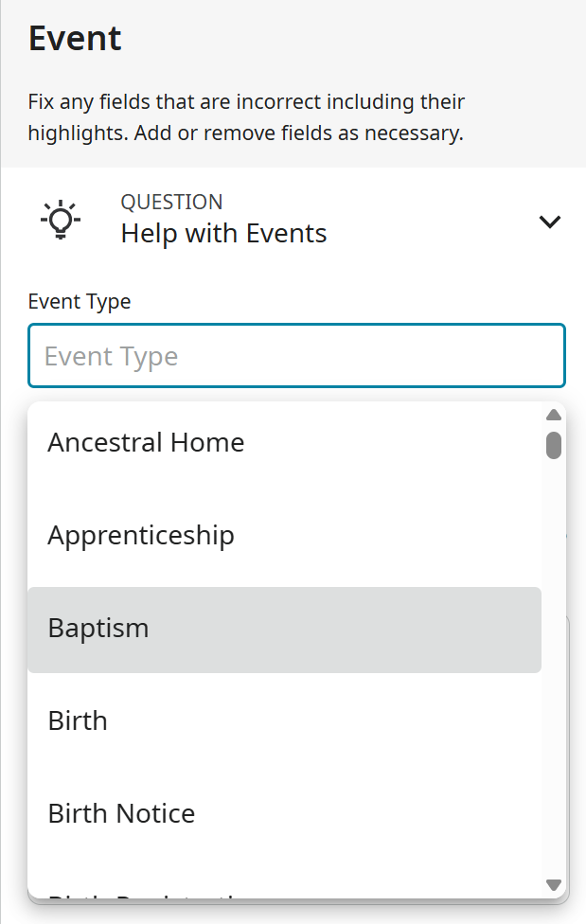This screenshot has width=586, height=924.
Task: Open the Help with Events question
Action: pyautogui.click(x=223, y=233)
